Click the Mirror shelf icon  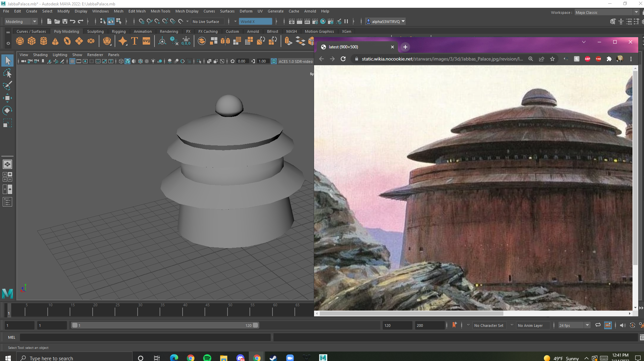[x=225, y=41]
